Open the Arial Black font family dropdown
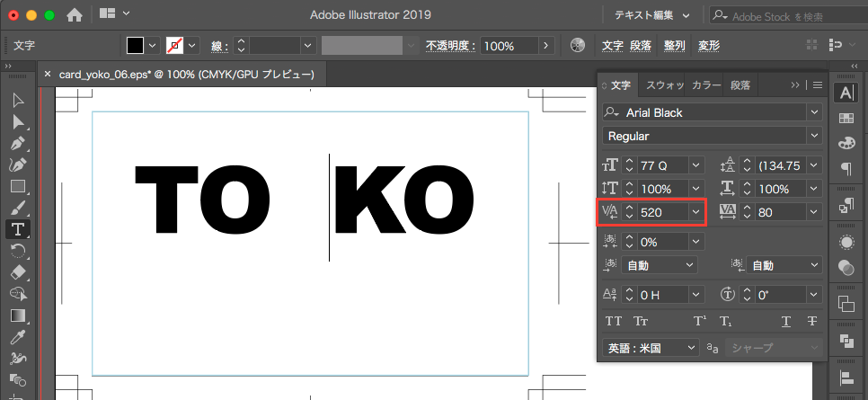Image resolution: width=868 pixels, height=400 pixels. pos(814,112)
